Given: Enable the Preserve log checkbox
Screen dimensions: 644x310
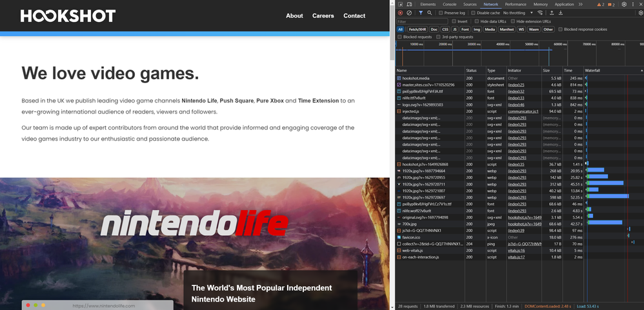Looking at the screenshot, I should (441, 13).
